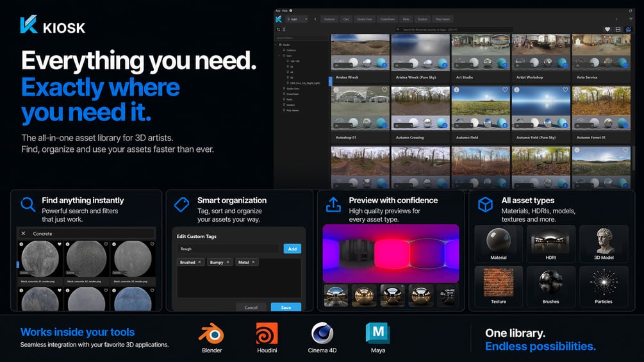Click the Kiosk K logo in the app toolbar
The height and width of the screenshot is (362, 644).
(279, 19)
